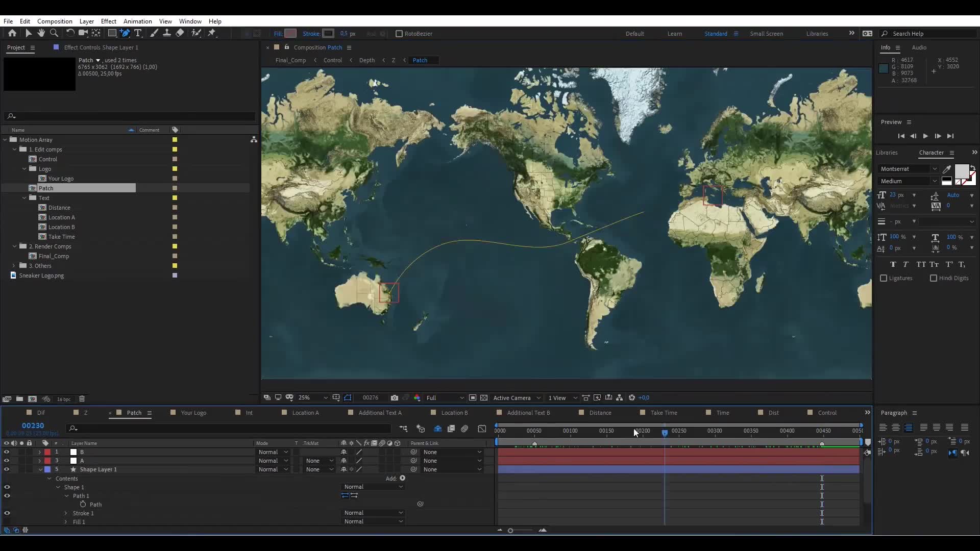The height and width of the screenshot is (551, 980).
Task: Switch to the Control breadcrumb tab
Action: pyautogui.click(x=332, y=60)
